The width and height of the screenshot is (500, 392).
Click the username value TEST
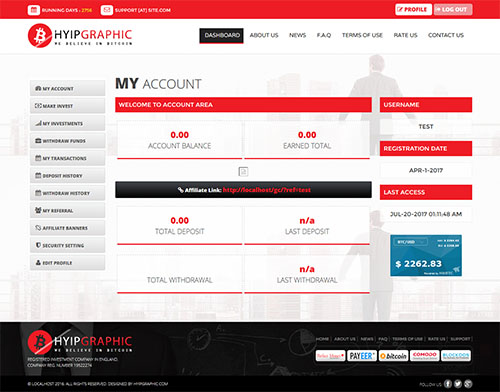click(426, 127)
